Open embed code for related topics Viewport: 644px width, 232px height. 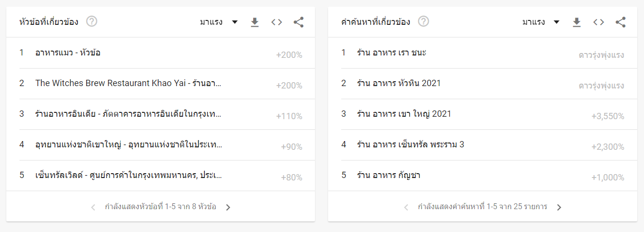pos(276,22)
